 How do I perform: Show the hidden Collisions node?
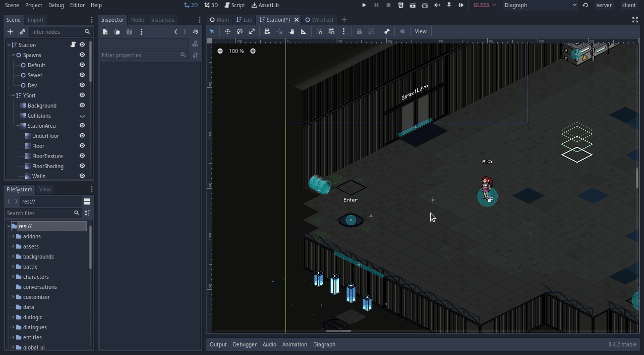click(x=82, y=116)
